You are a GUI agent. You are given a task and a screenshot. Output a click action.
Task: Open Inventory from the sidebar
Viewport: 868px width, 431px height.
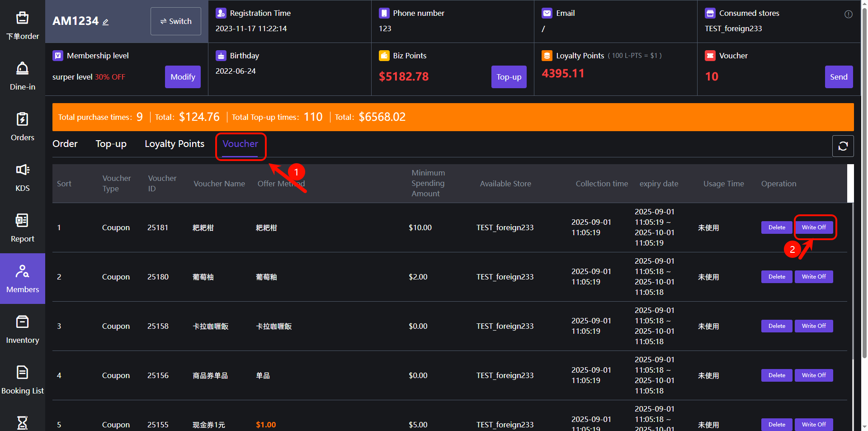point(22,329)
